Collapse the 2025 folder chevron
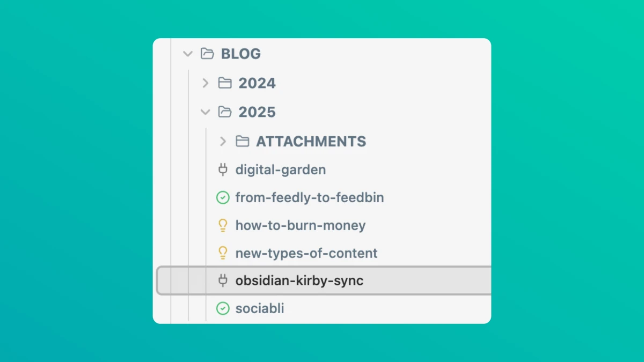The image size is (644, 362). (205, 112)
